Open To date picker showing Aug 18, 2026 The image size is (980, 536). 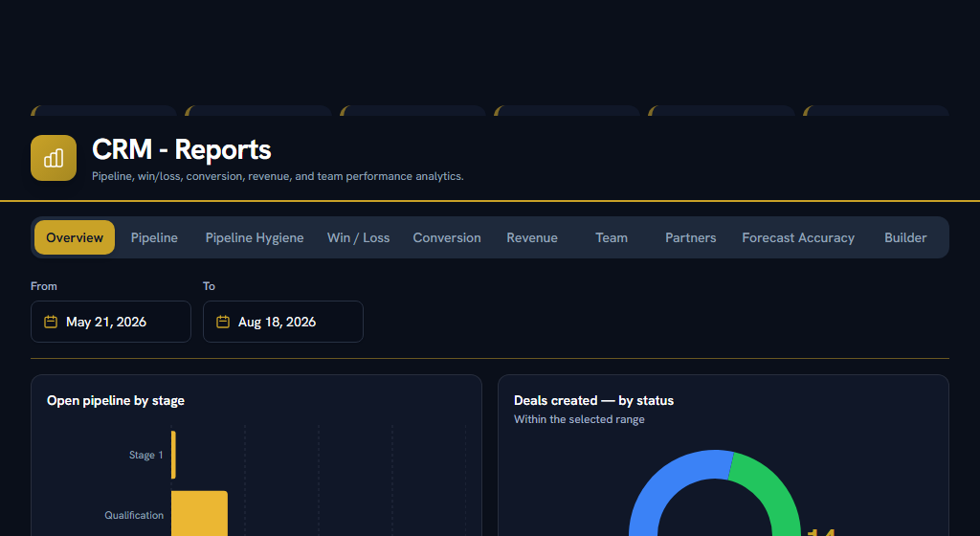pos(283,322)
